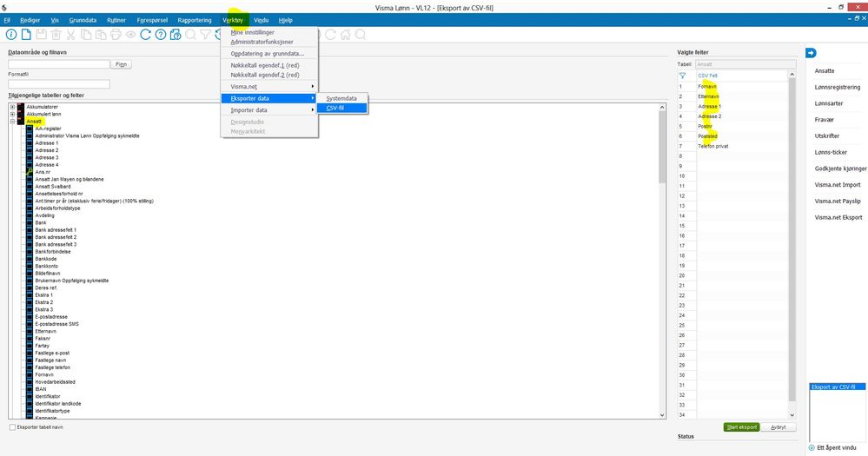This screenshot has height=456, width=868.
Task: Click the funnel filter toolbar icon
Action: [x=205, y=35]
